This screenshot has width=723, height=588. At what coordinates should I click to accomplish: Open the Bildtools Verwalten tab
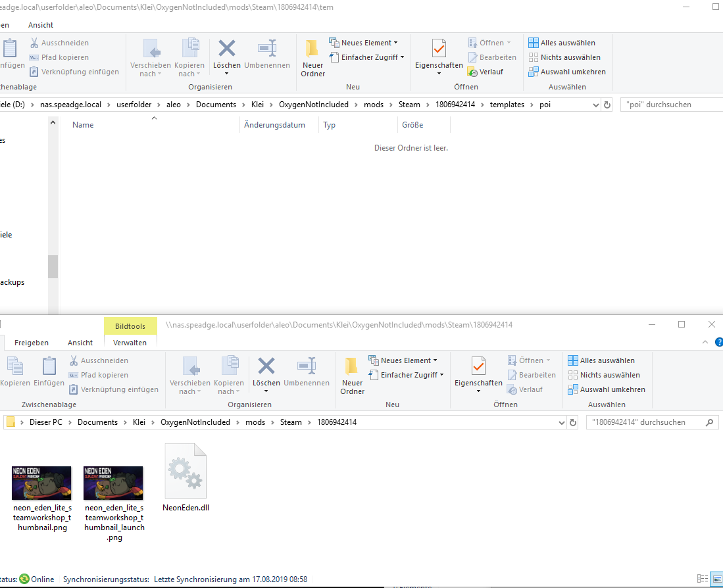130,343
